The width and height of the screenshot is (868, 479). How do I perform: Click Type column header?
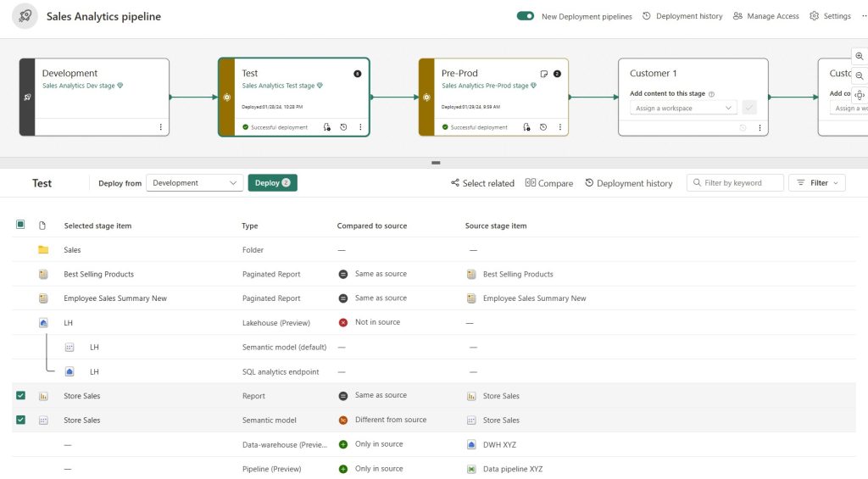(x=250, y=226)
